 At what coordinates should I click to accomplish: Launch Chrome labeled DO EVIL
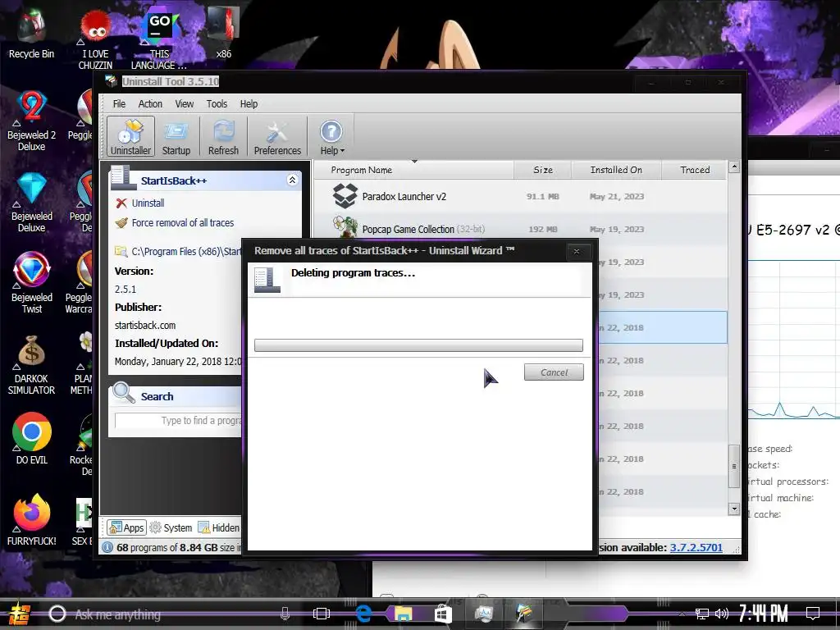point(32,438)
